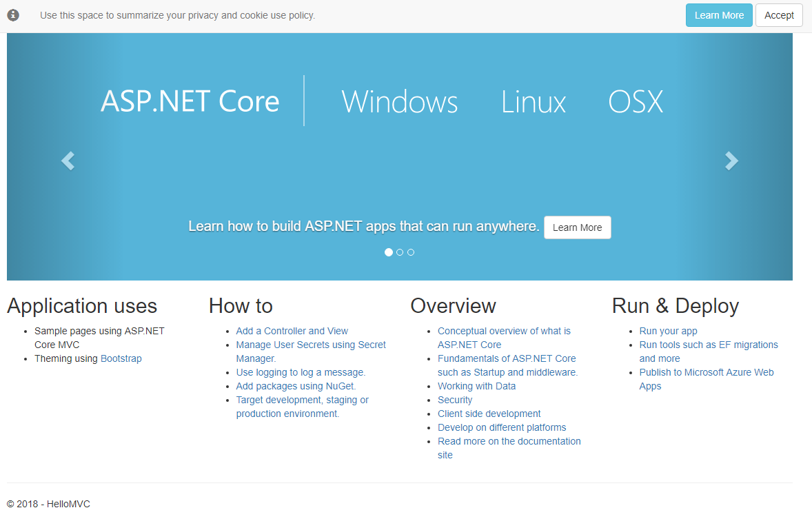Click the blue Learn More cookie button

719,15
